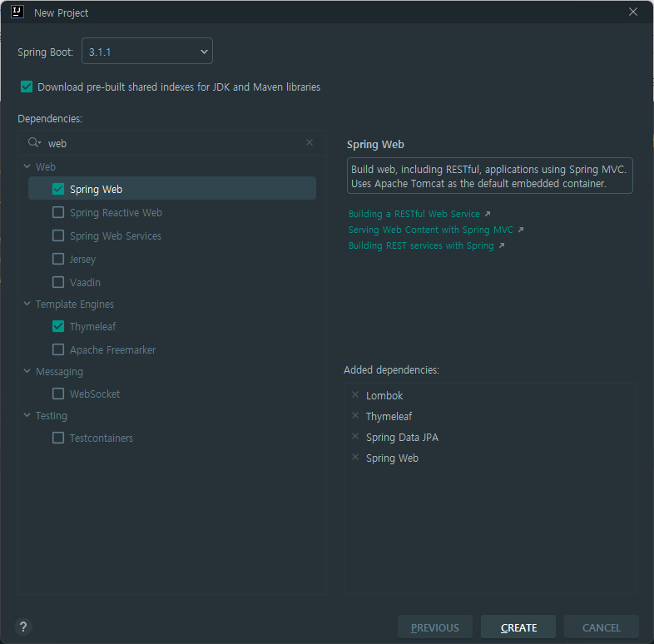
Task: Open external arrow for Building REST services guide
Action: tap(502, 245)
